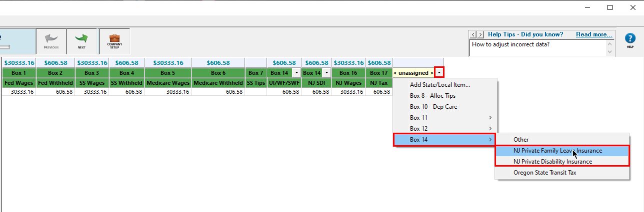Viewport: 644px width, 212px height.
Task: Click the blue Help question mark icon
Action: (630, 39)
